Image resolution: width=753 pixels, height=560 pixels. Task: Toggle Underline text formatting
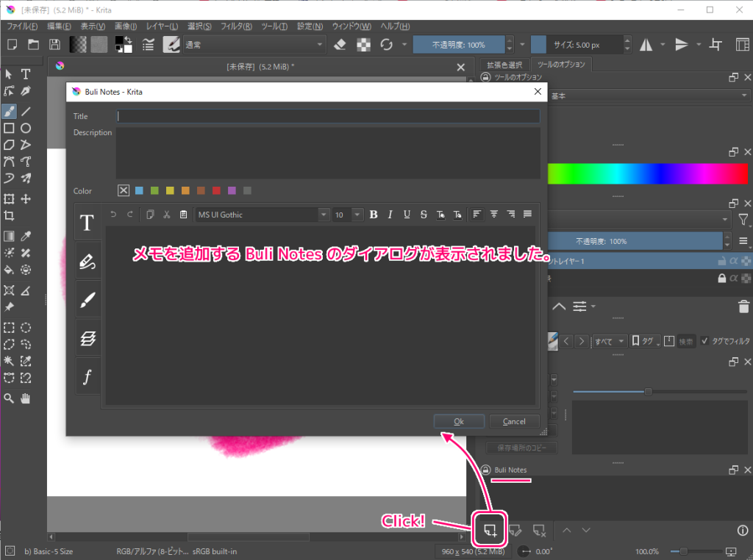click(407, 215)
